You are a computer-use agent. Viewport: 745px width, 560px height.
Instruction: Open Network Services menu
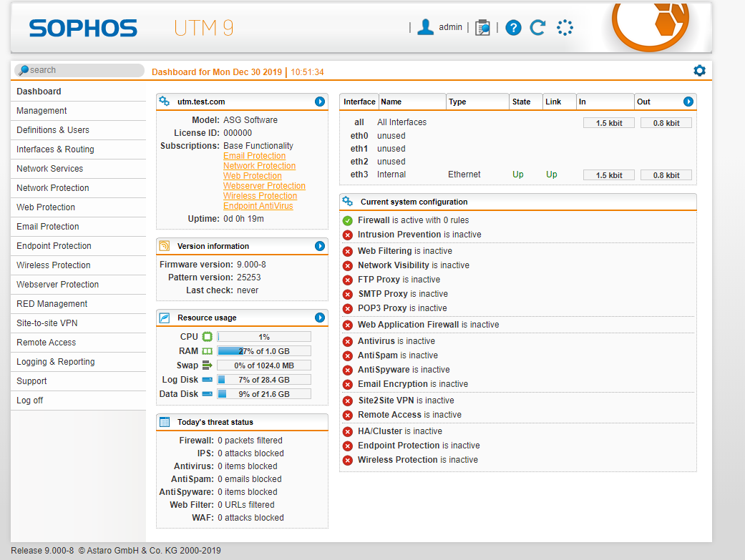click(x=79, y=169)
